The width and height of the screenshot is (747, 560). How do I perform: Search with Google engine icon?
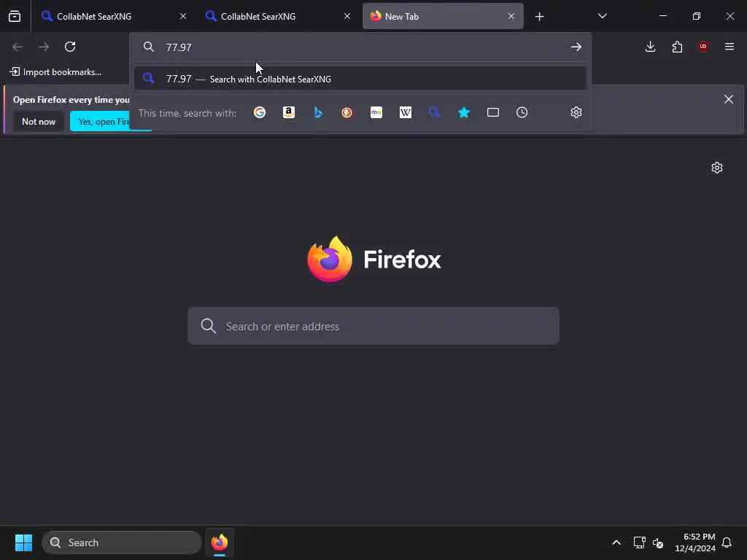[x=260, y=112]
